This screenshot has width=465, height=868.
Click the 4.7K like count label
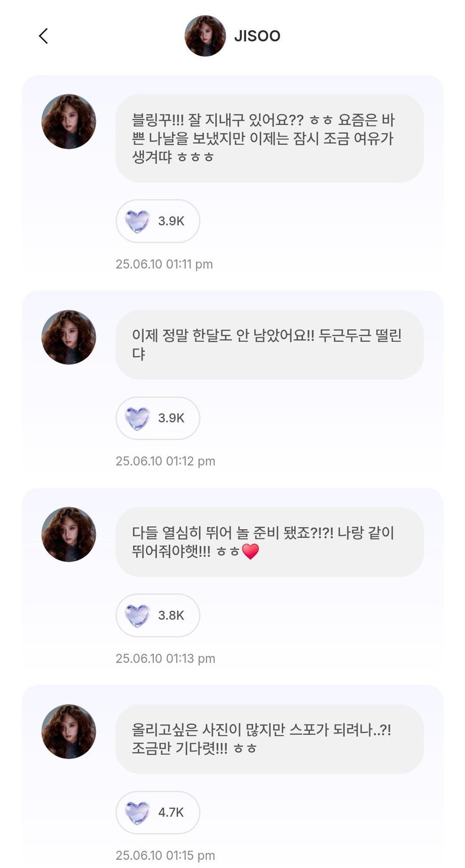coord(171,813)
